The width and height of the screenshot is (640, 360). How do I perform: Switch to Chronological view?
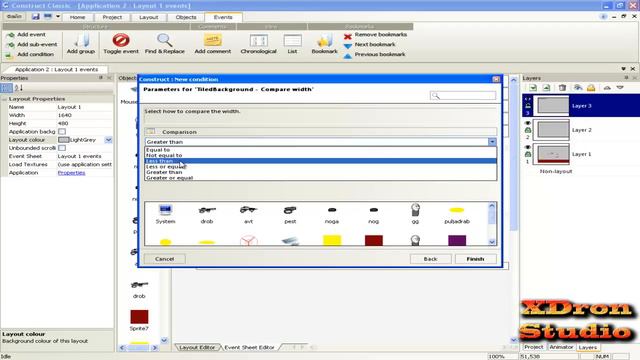point(258,44)
